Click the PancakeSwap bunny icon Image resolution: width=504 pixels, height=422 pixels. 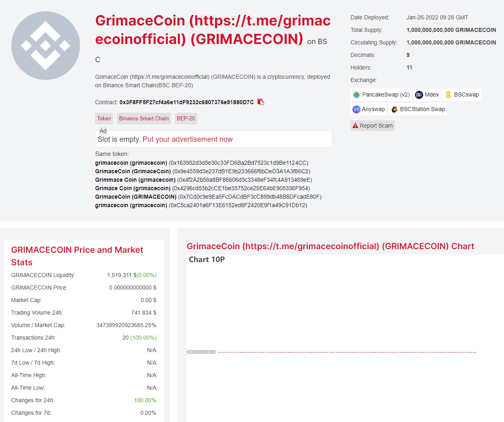coord(356,95)
